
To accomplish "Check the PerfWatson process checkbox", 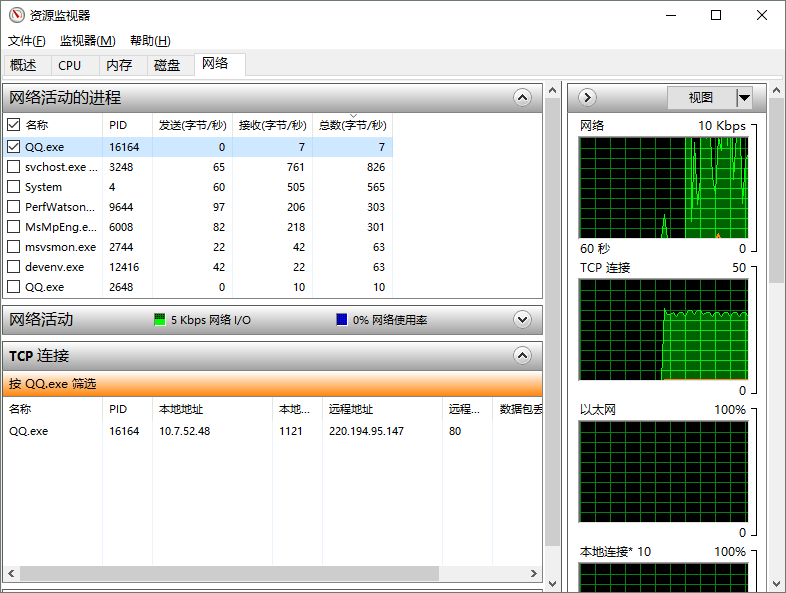I will coord(14,207).
